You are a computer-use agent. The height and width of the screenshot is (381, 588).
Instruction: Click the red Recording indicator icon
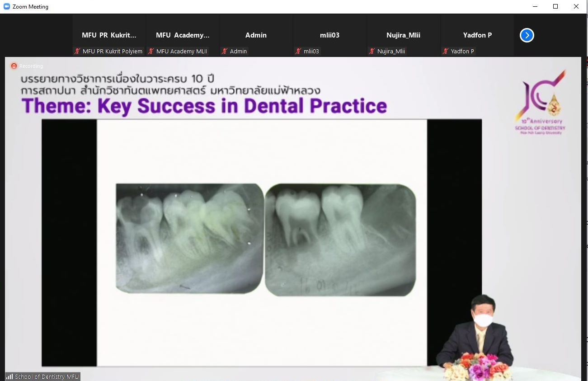14,66
